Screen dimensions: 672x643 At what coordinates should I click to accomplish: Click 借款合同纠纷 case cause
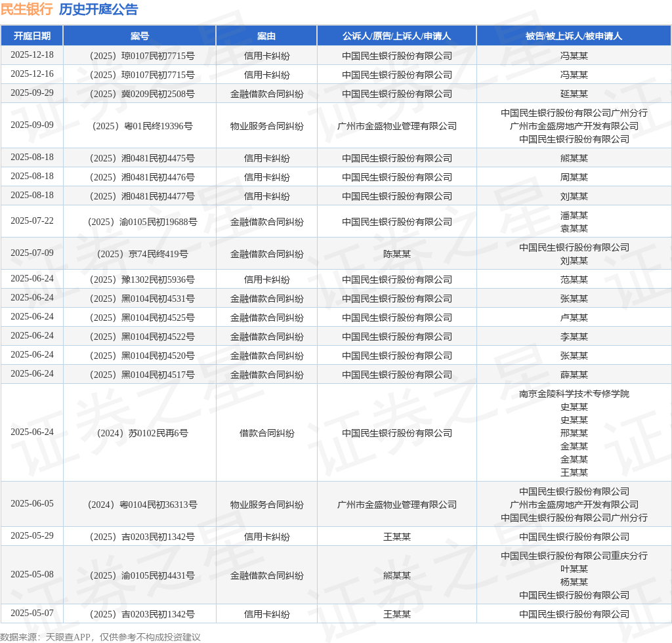266,433
